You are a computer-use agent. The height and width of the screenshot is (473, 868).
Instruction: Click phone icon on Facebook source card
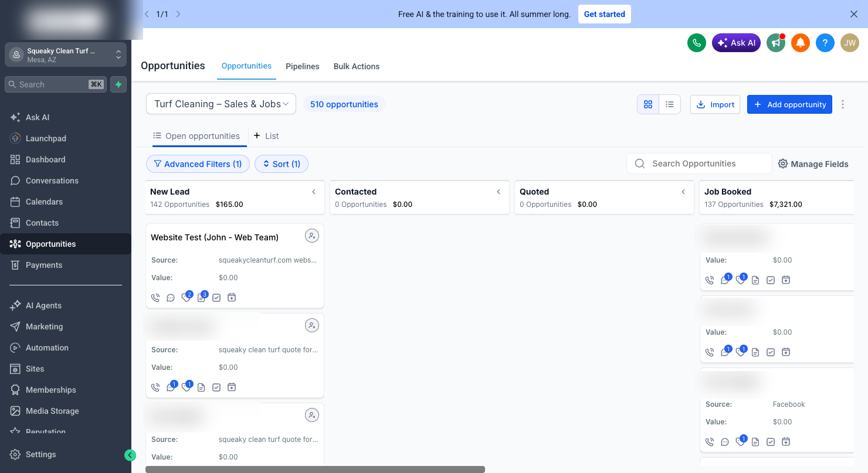tap(710, 442)
